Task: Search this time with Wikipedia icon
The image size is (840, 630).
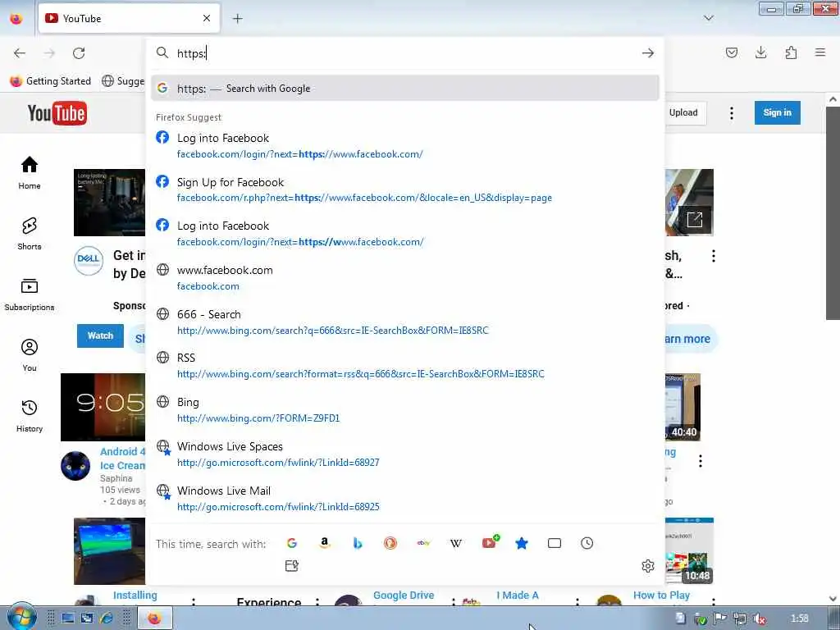Action: click(456, 543)
